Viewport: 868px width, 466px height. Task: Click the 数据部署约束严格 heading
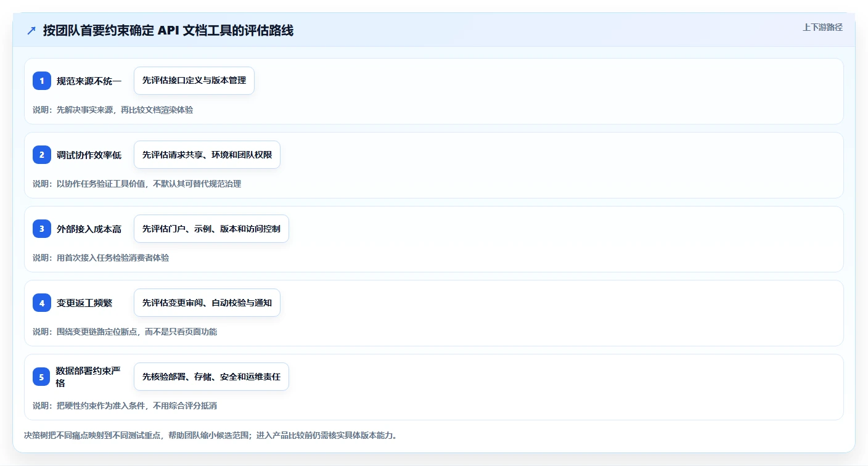tap(88, 377)
